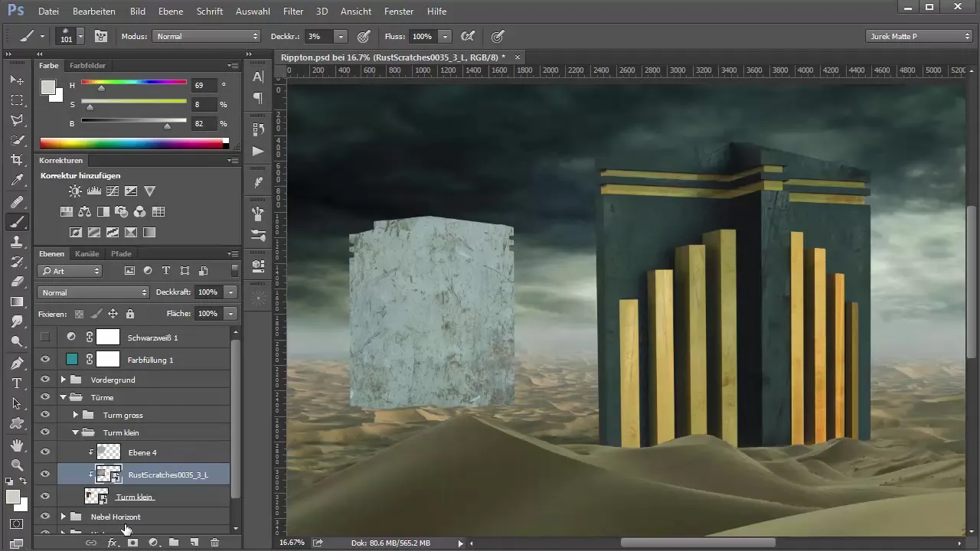Select the Quick Selection tool
The height and width of the screenshot is (551, 980).
point(17,140)
